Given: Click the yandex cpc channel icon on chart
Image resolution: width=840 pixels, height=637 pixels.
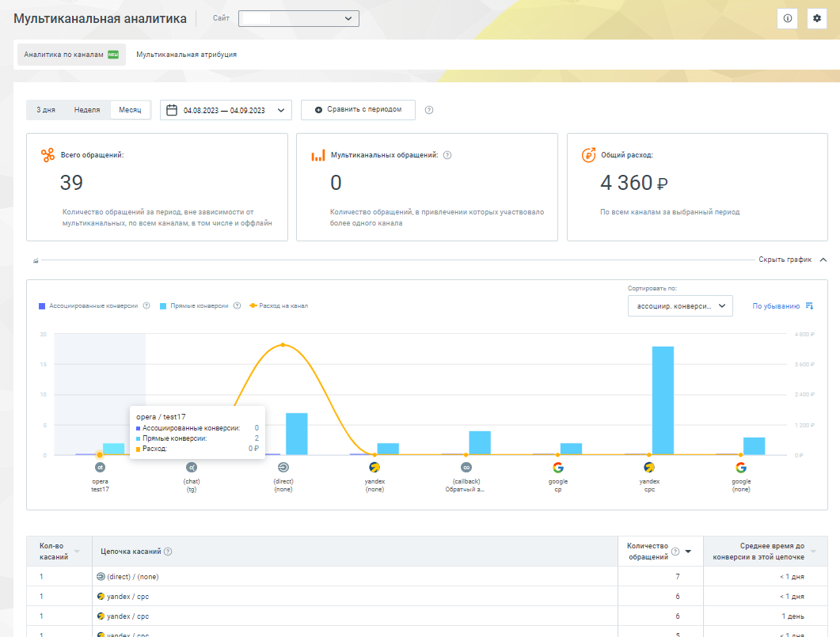Looking at the screenshot, I should coord(649,468).
